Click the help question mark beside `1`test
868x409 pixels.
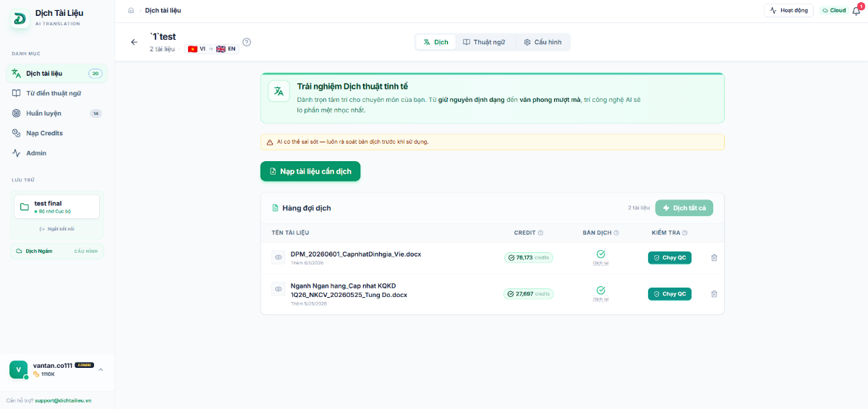click(x=247, y=42)
